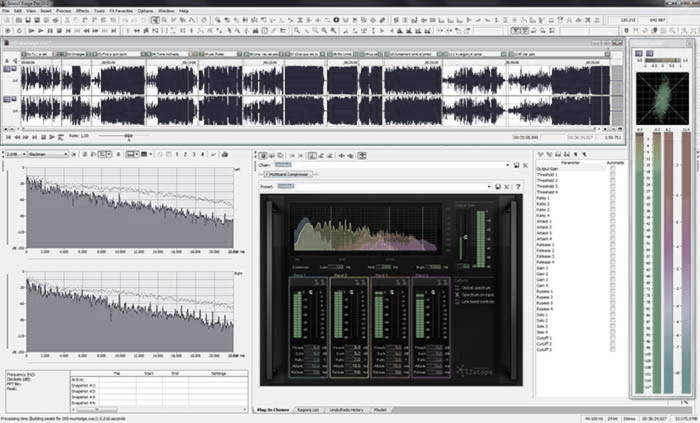Screen dimensions: 700x423
Task: Click the Open file folder icon
Action: click(19, 20)
